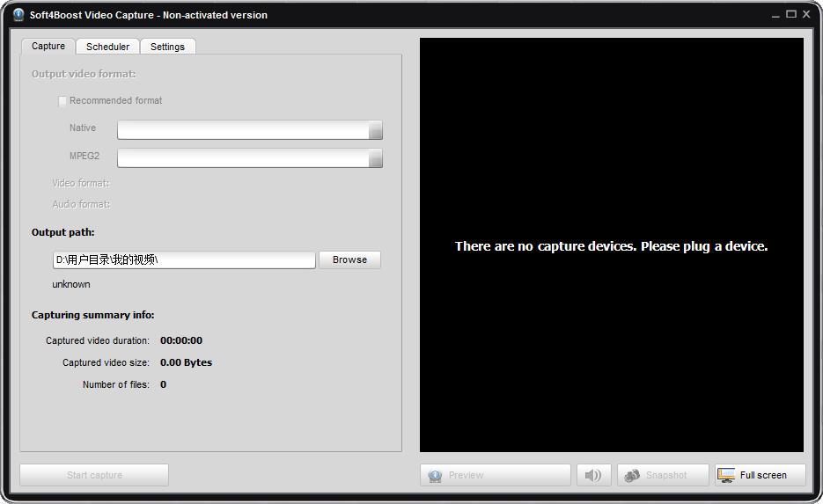Image resolution: width=823 pixels, height=504 pixels.
Task: Click the 0.00 Bytes captured size value
Action: click(186, 362)
